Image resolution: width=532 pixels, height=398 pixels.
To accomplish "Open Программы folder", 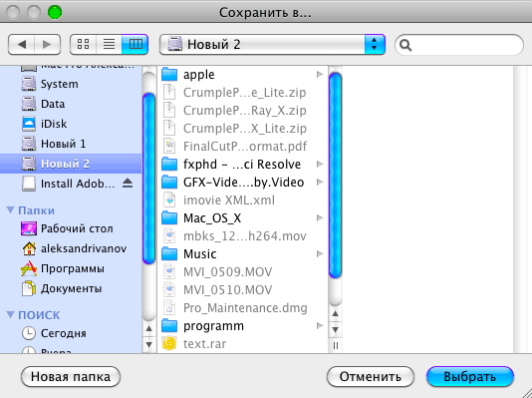I will coord(71,268).
